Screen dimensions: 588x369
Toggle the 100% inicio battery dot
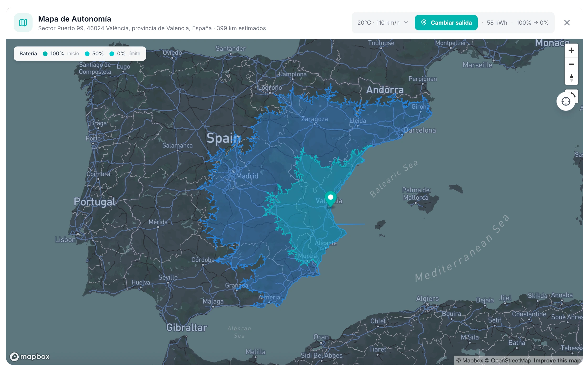pos(45,53)
